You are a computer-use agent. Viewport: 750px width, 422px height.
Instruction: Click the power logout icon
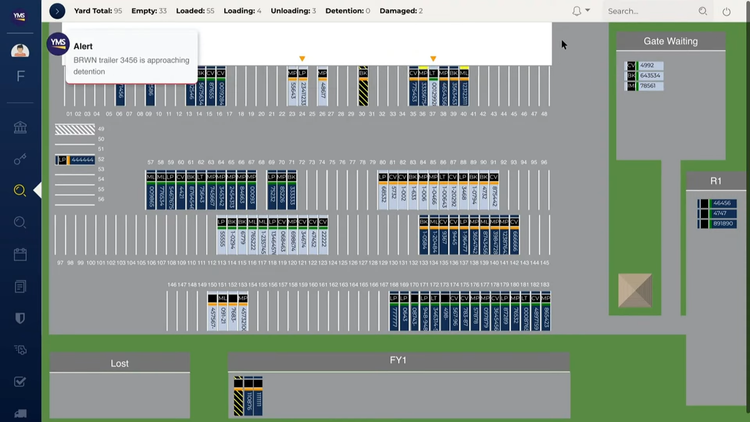click(727, 11)
